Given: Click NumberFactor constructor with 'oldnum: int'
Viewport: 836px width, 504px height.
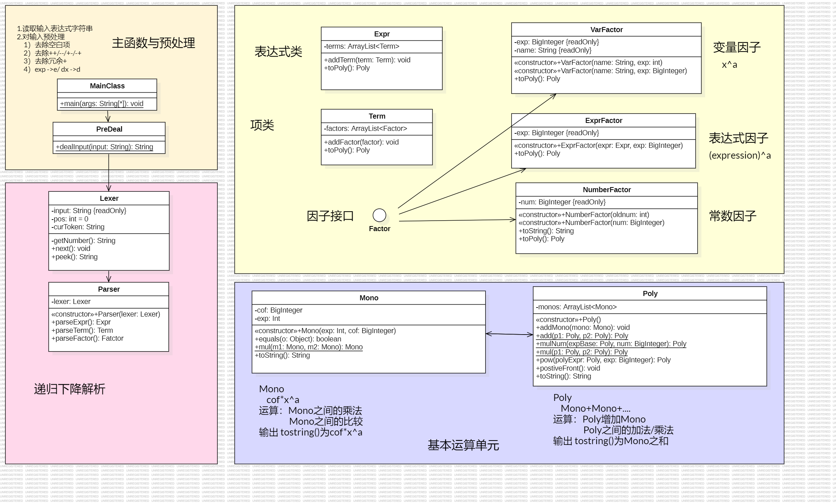Looking at the screenshot, I should 584,215.
